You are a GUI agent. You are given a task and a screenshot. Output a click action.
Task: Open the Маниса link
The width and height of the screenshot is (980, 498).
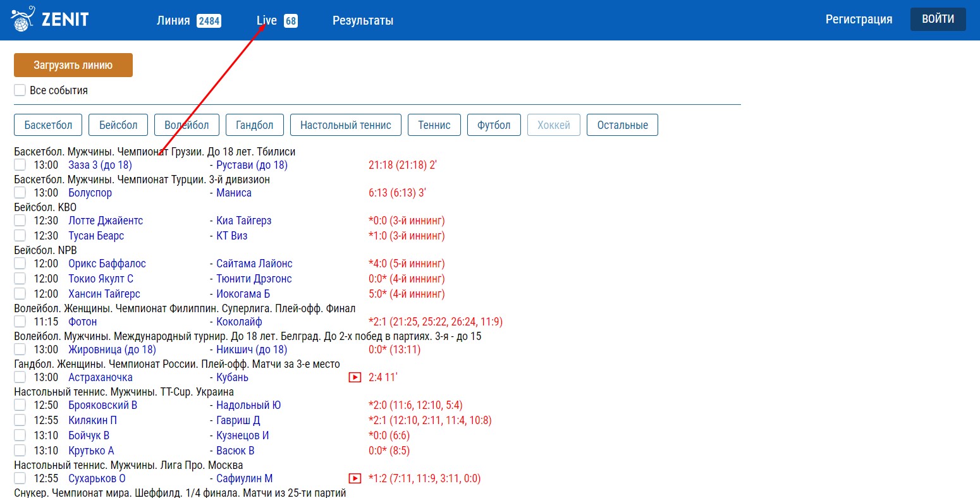coord(234,193)
